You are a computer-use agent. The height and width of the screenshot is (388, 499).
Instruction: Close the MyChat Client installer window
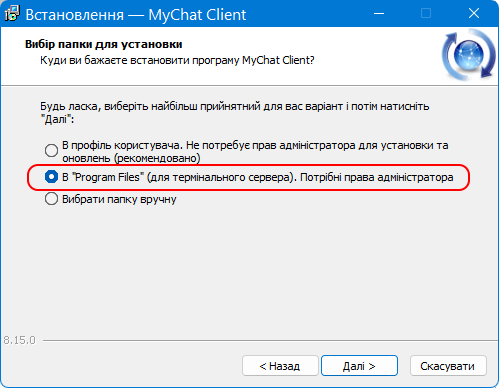(474, 14)
